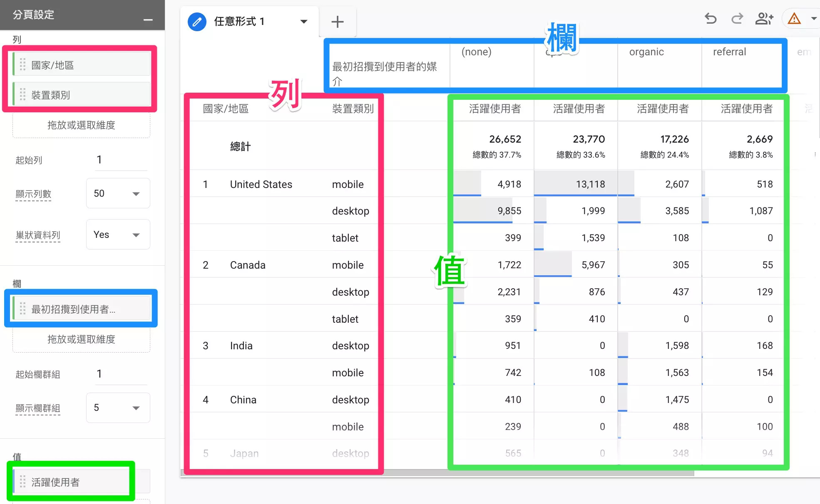Viewport: 820px width, 504px height.
Task: Select the 任意形式 1 exploration tab
Action: 239,22
